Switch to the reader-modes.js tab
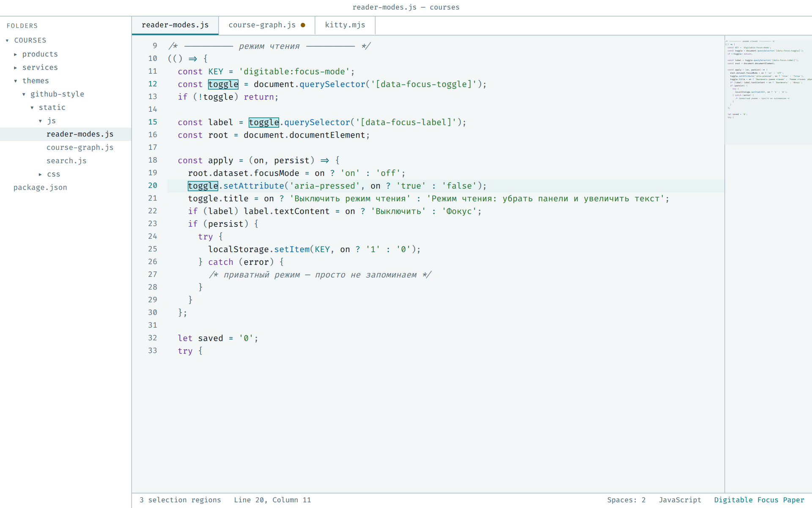The image size is (812, 508). click(175, 25)
